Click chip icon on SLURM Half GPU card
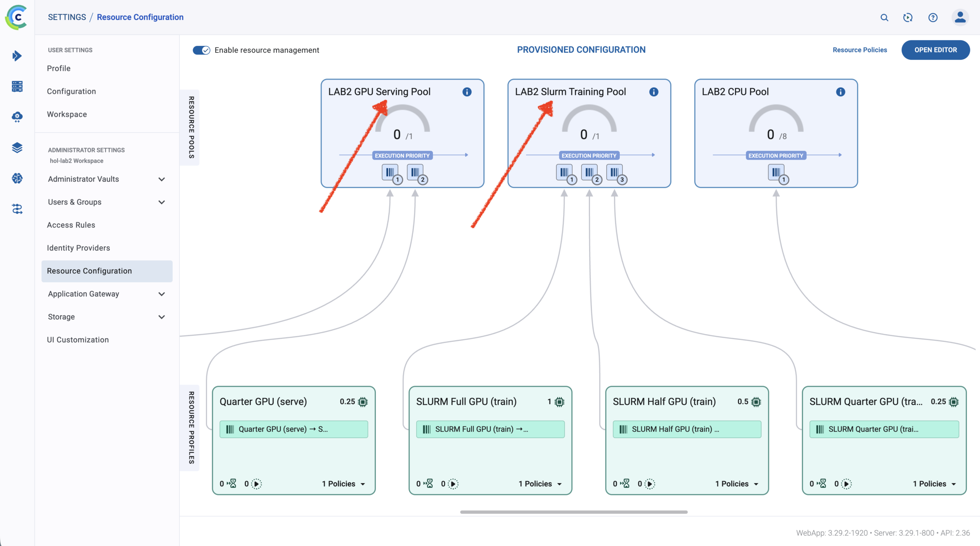This screenshot has height=546, width=980. click(756, 402)
